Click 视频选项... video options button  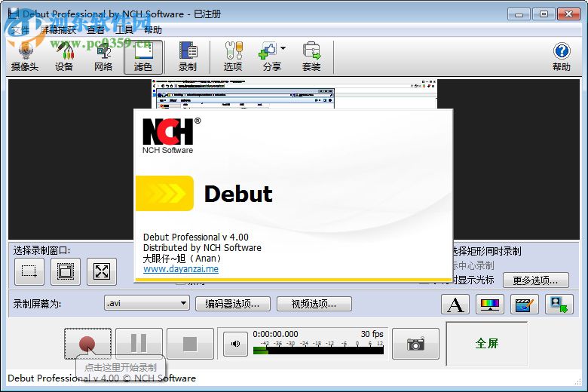point(314,304)
